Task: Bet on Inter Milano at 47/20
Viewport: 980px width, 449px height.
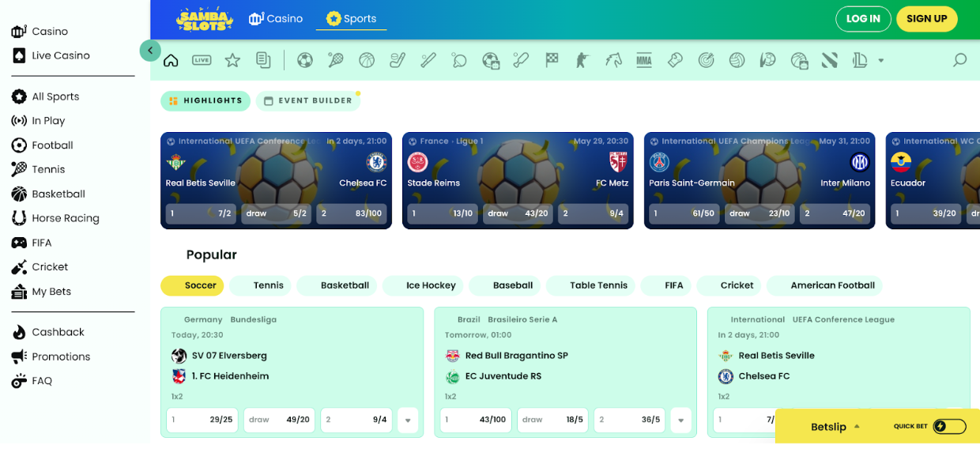Action: (835, 213)
